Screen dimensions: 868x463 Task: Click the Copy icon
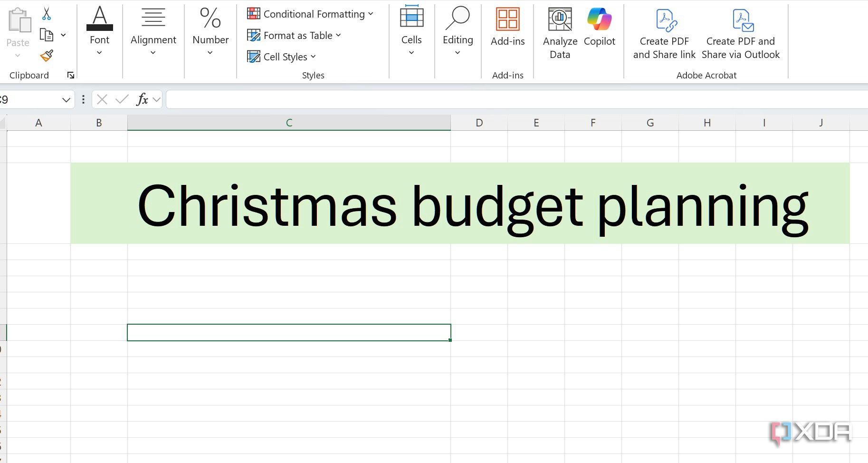46,34
